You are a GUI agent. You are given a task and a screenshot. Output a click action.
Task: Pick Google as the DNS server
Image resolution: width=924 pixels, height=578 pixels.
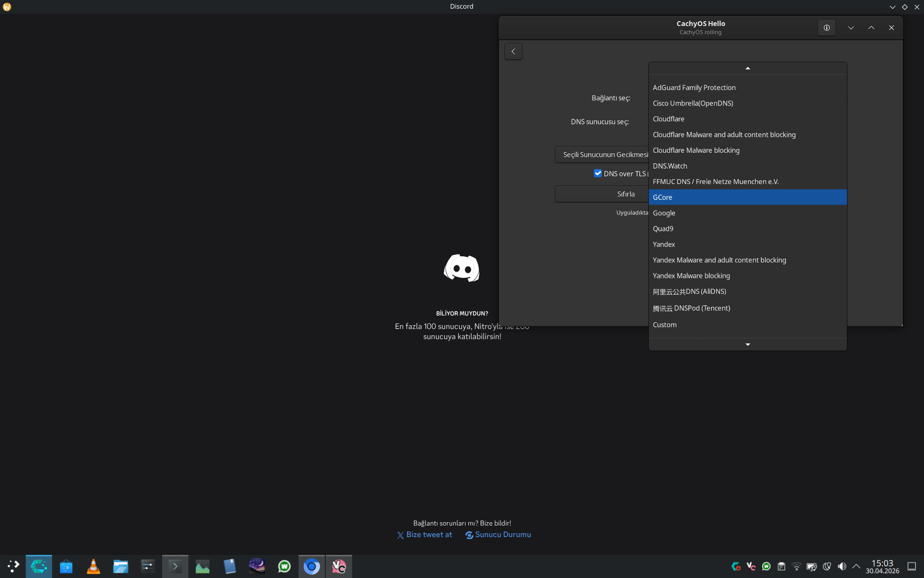(747, 213)
